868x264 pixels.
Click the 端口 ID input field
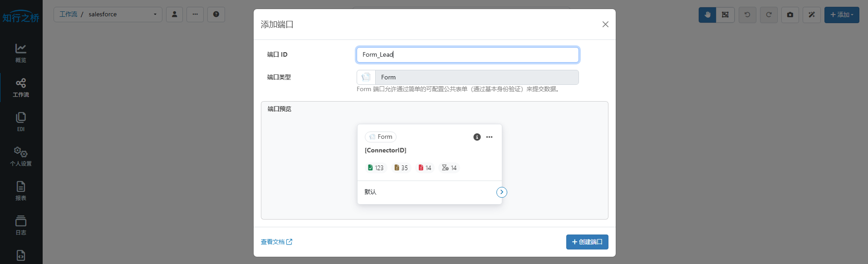pos(467,55)
